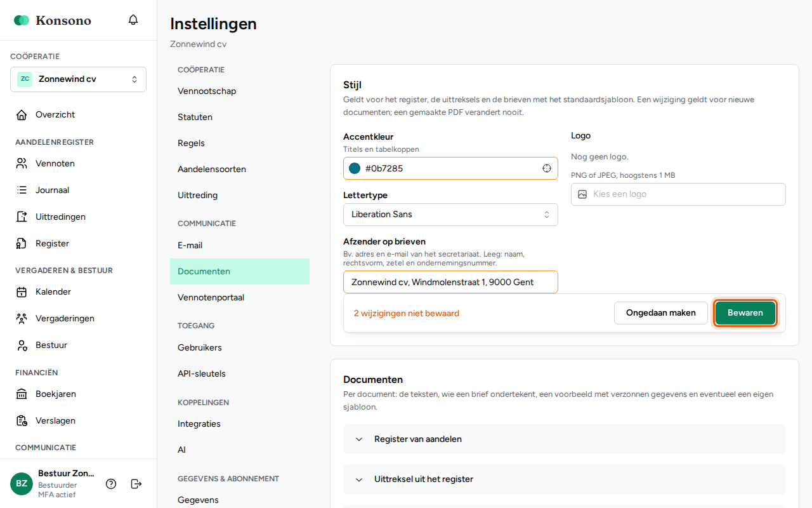Screen dimensions: 812x508
Task: Open Gebruikers settings
Action: (x=240, y=348)
